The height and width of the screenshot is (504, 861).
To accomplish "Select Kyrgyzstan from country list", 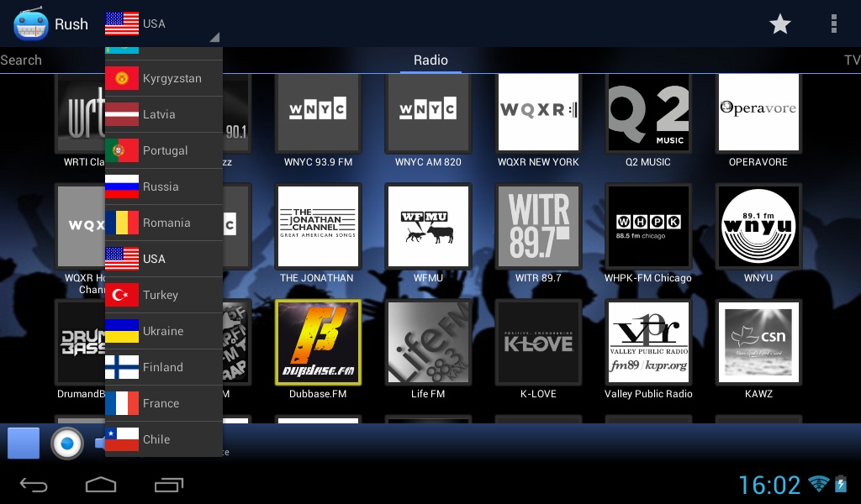I will pos(164,78).
